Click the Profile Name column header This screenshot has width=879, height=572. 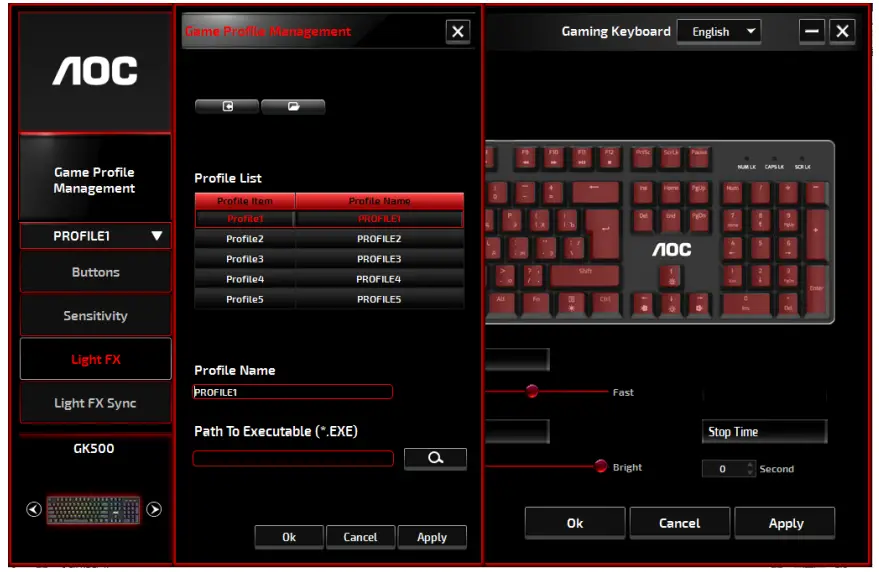coord(380,201)
